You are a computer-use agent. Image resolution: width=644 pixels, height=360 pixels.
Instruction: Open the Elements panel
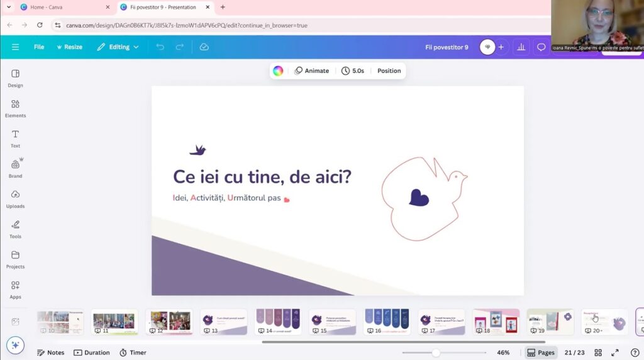pyautogui.click(x=15, y=109)
